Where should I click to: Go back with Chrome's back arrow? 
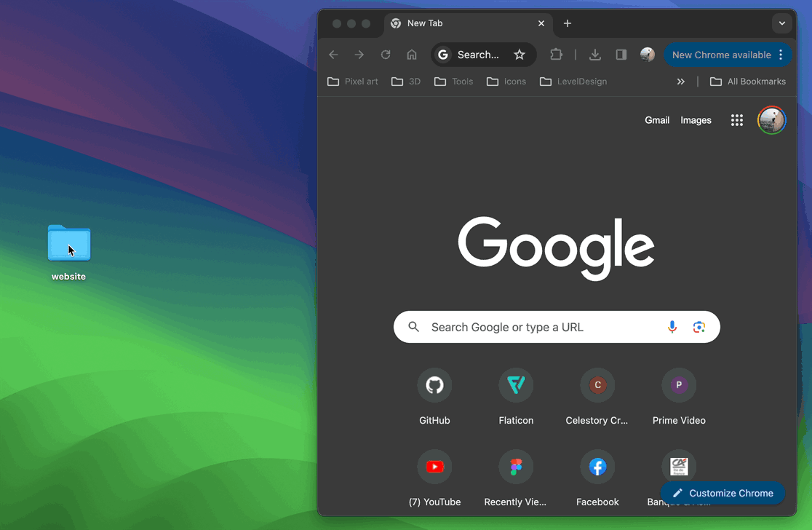click(x=333, y=55)
